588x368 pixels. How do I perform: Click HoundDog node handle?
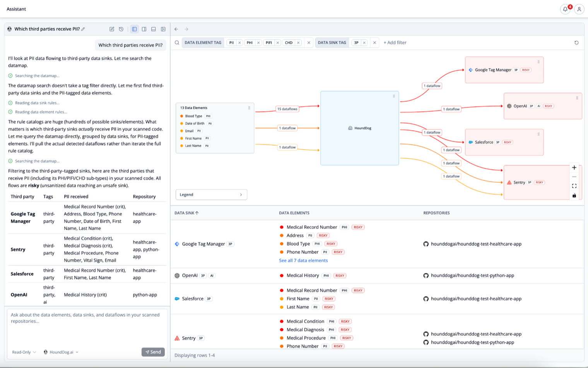coord(394,96)
